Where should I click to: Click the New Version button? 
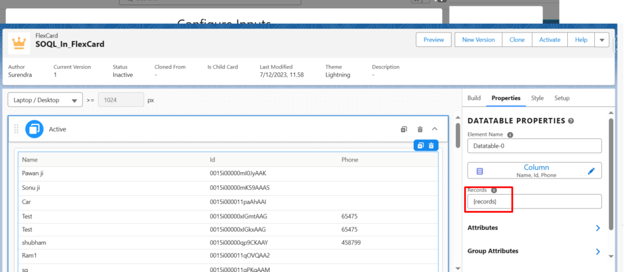pos(479,40)
